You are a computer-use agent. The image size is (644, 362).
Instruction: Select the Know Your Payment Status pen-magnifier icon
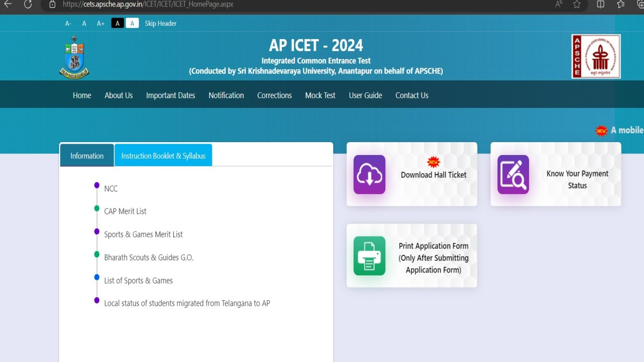(x=513, y=174)
